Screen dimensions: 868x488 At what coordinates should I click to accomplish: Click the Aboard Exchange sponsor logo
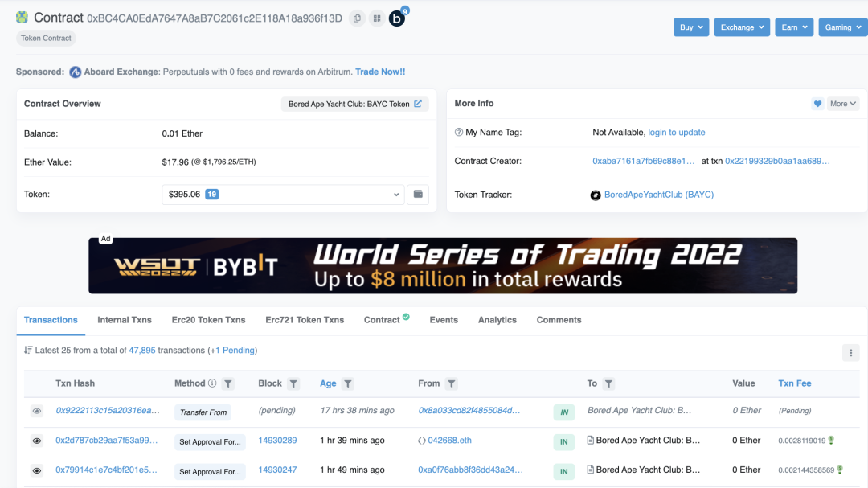pos(76,72)
